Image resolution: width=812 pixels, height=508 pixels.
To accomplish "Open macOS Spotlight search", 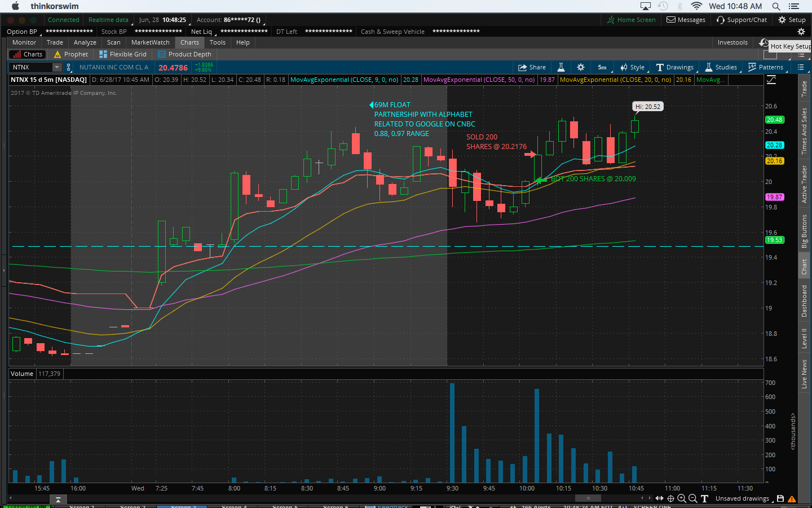I will point(776,6).
